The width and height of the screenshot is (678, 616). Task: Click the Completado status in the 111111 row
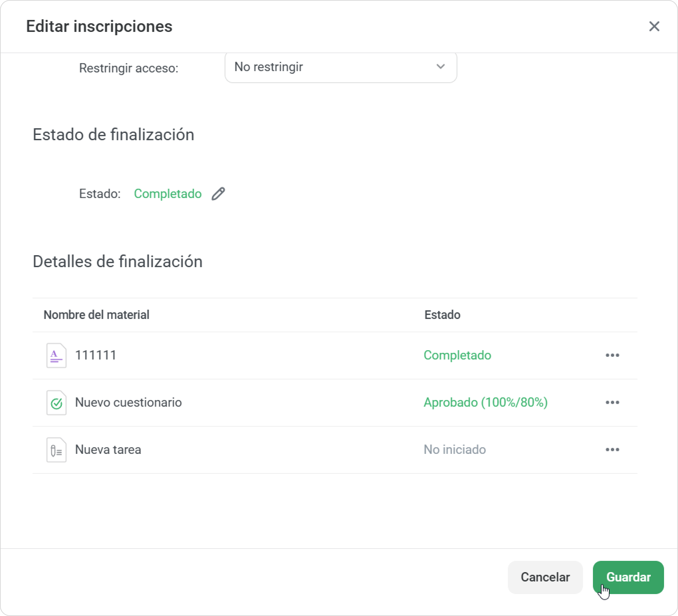click(x=457, y=355)
